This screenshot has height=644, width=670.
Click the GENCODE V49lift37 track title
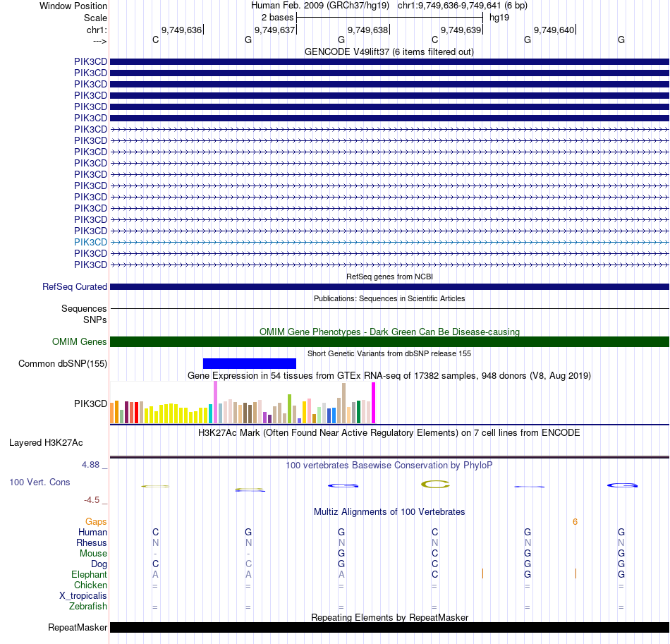389,51
